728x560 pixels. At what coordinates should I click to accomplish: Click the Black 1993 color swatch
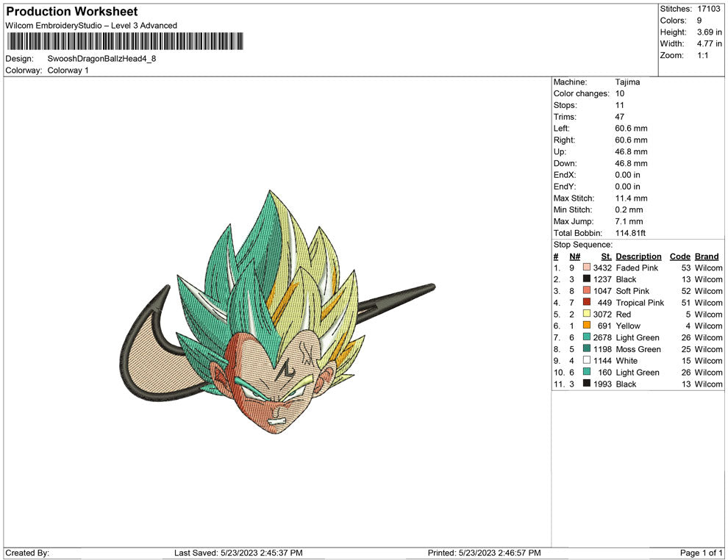pyautogui.click(x=587, y=383)
